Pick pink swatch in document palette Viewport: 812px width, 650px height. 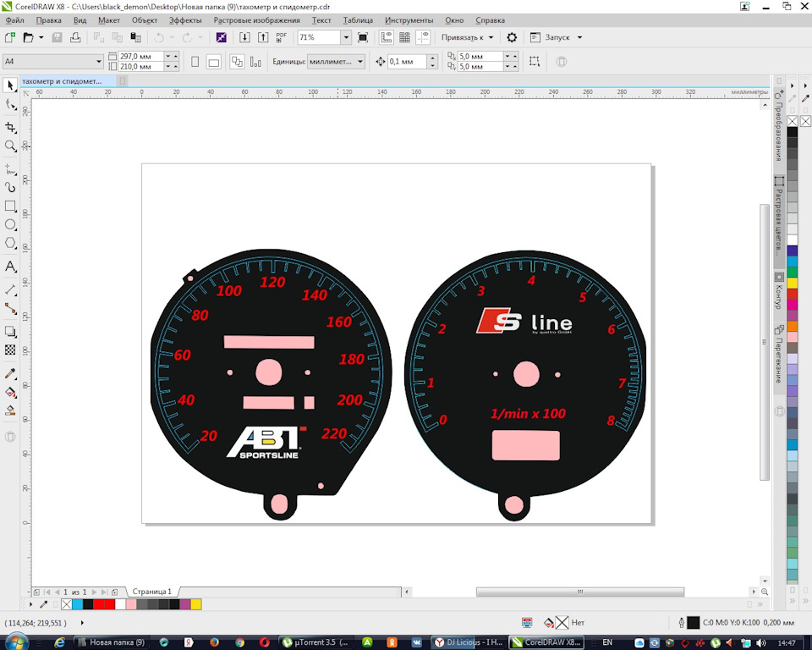point(131,604)
